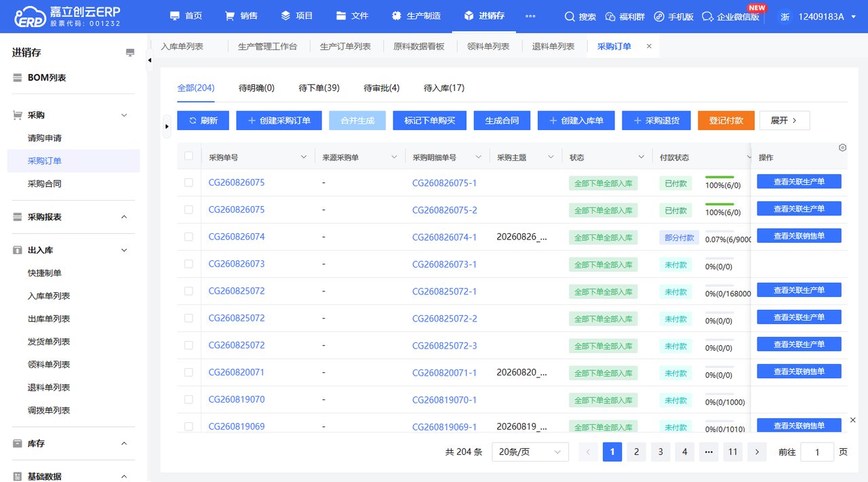The width and height of the screenshot is (868, 482).
Task: Open the 生产制造 manufacturing menu
Action: coord(416,16)
